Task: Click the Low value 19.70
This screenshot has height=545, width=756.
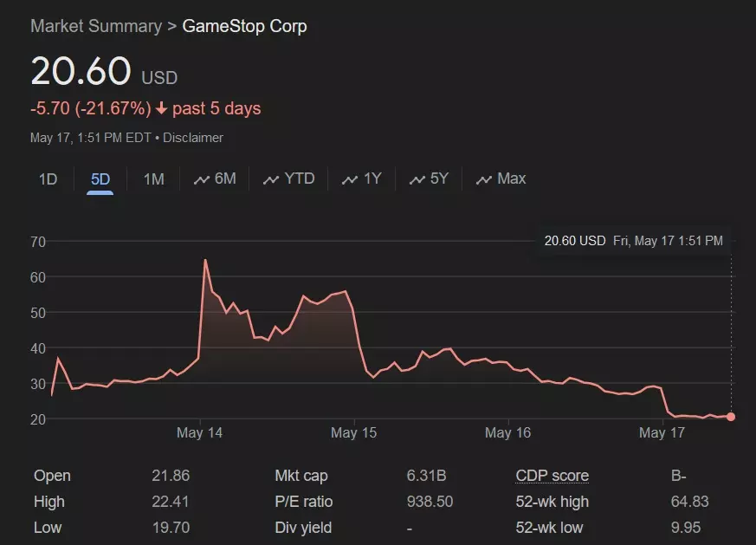Action: pos(171,528)
